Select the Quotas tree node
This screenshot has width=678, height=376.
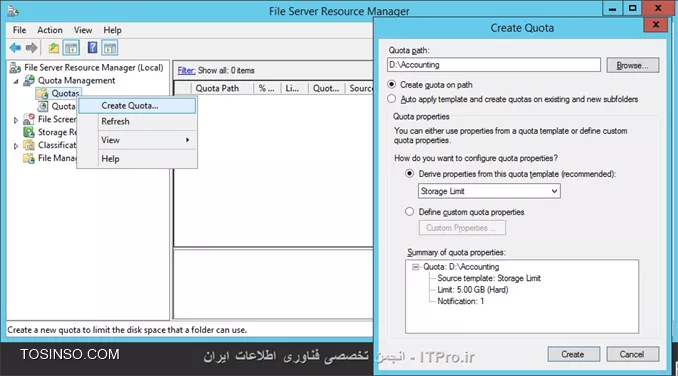pyautogui.click(x=65, y=93)
